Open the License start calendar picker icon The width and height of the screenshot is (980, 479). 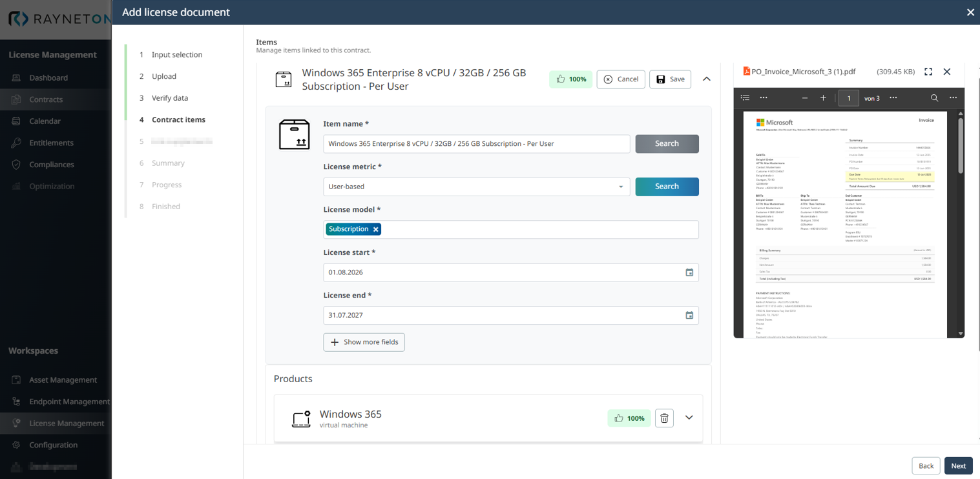[689, 272]
